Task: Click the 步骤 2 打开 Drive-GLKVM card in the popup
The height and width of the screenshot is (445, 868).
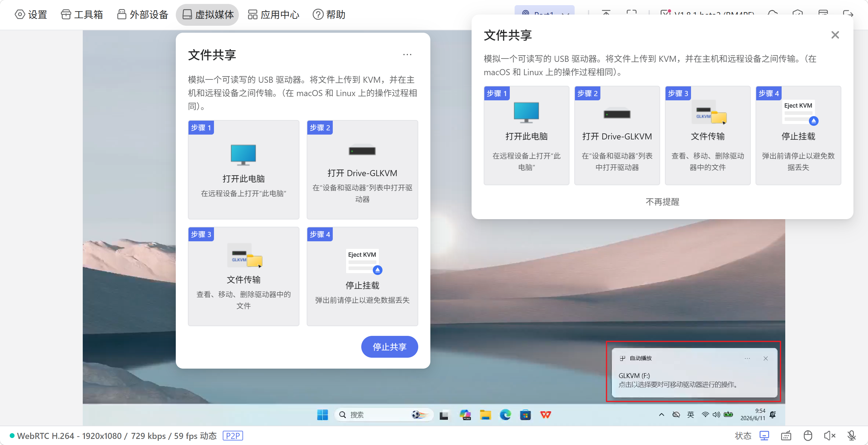Action: coord(617,135)
